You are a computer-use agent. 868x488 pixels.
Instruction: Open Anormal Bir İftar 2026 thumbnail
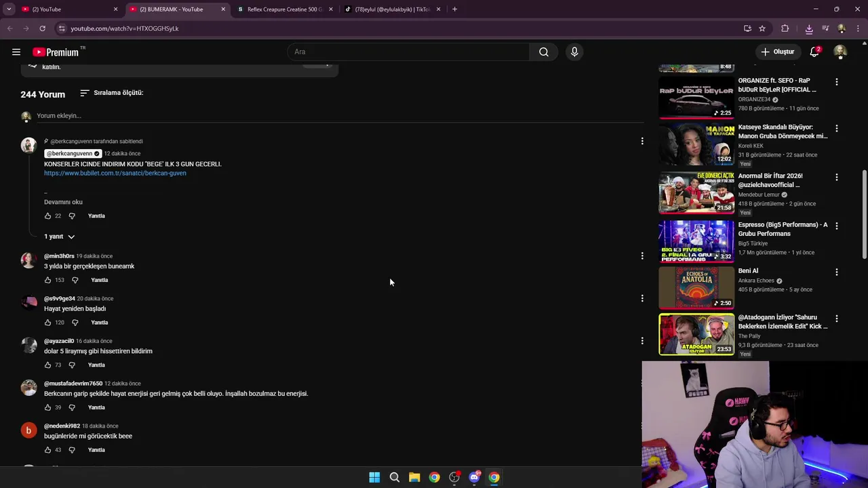[696, 193]
